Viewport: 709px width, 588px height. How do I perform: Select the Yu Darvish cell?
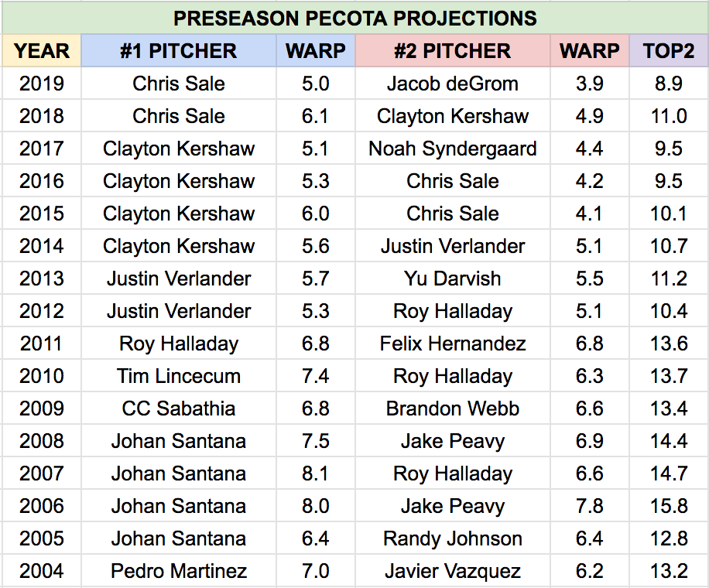(x=453, y=279)
